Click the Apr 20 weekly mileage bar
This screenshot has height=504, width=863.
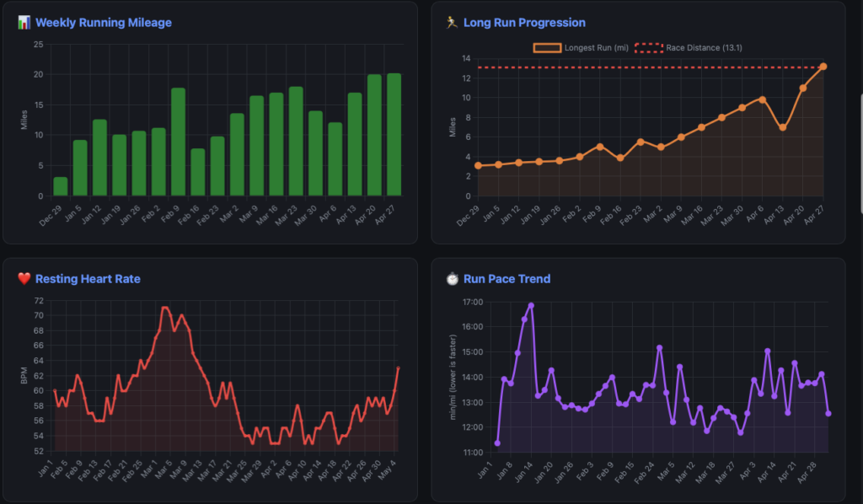(x=374, y=135)
